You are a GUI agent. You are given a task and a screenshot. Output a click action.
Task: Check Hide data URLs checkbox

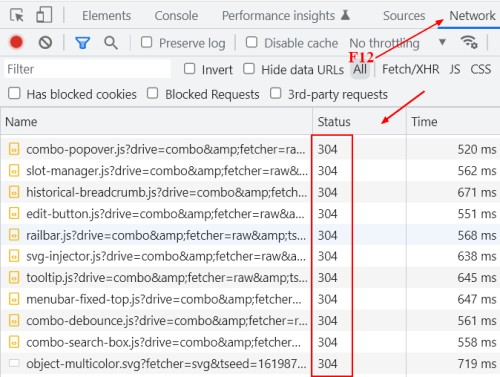click(249, 69)
